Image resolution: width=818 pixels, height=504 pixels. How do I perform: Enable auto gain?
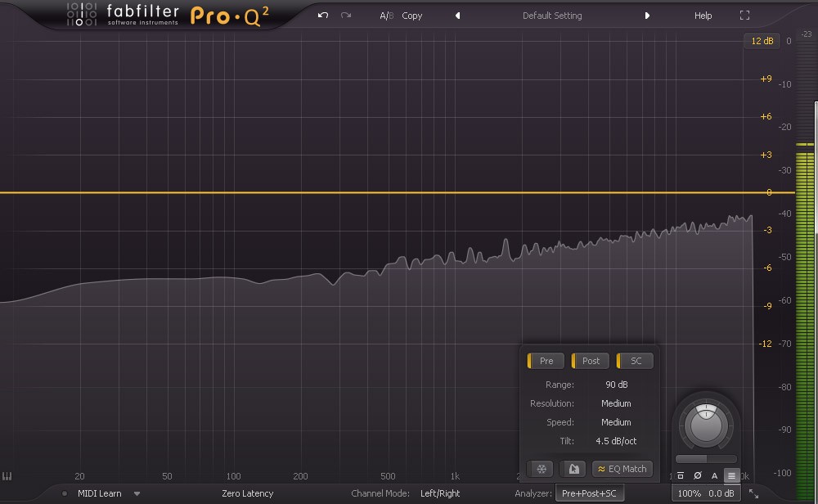[714, 476]
